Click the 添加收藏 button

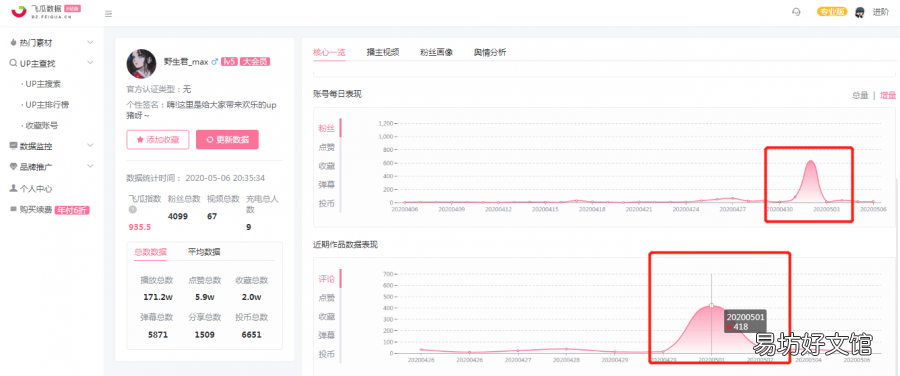point(158,139)
